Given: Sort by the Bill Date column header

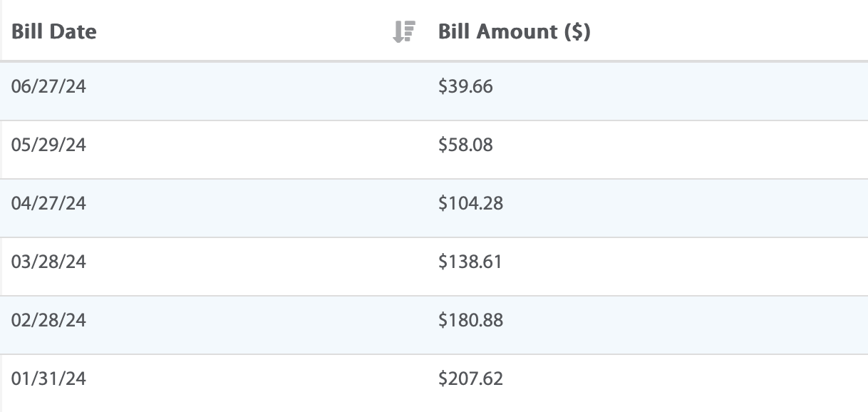Looking at the screenshot, I should tap(54, 31).
